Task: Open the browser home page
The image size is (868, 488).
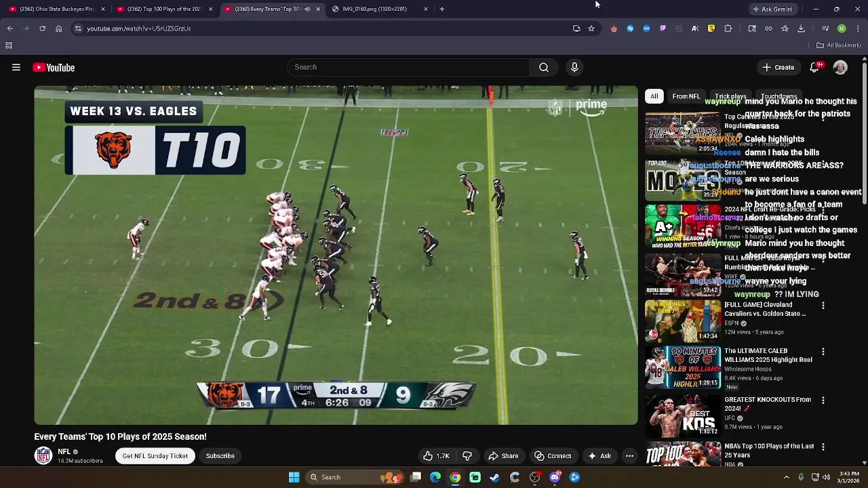Action: [58, 28]
